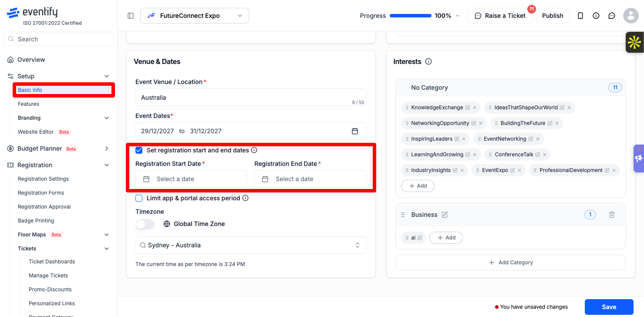Expand the Progress chevron dropdown
Viewport: 644px width, 317px height.
click(x=458, y=16)
